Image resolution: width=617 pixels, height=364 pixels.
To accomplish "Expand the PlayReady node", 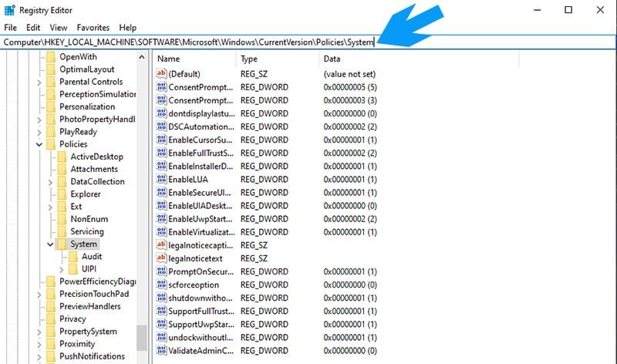I will coord(39,132).
